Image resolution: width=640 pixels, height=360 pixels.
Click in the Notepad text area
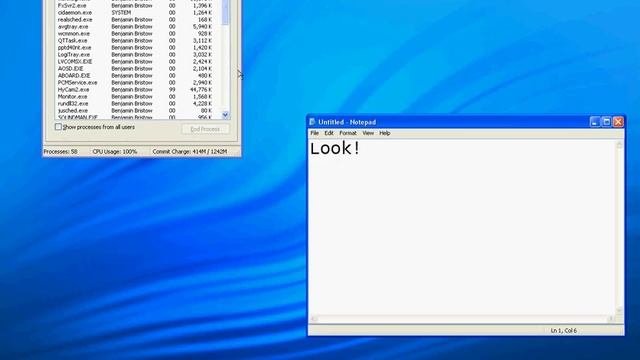pos(462,227)
